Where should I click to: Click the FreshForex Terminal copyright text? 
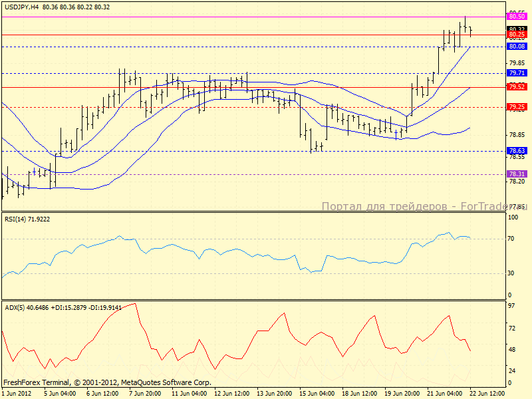[x=107, y=382]
